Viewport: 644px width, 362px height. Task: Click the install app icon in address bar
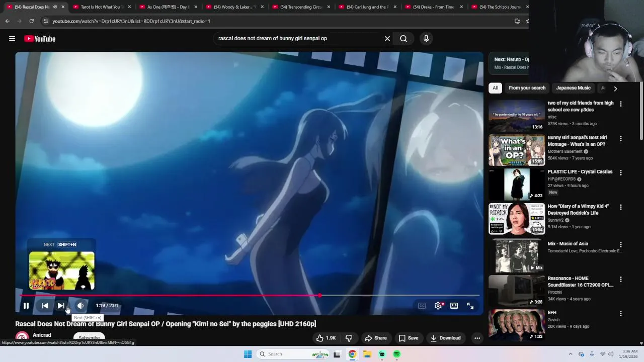click(x=517, y=21)
